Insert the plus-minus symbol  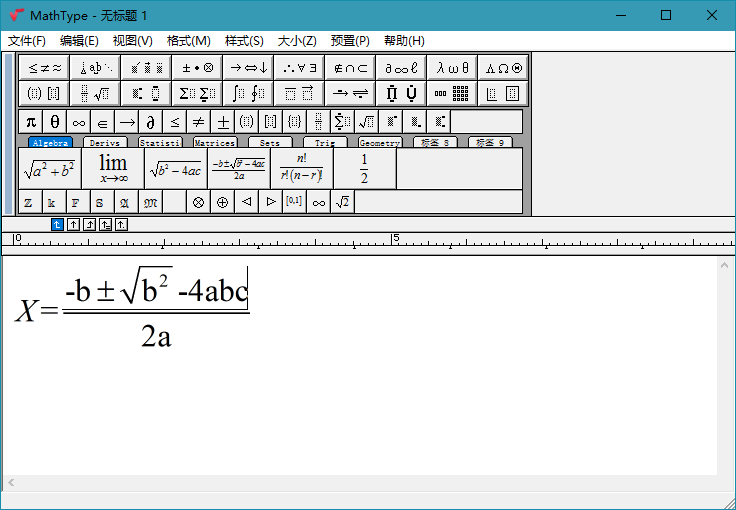tap(223, 122)
